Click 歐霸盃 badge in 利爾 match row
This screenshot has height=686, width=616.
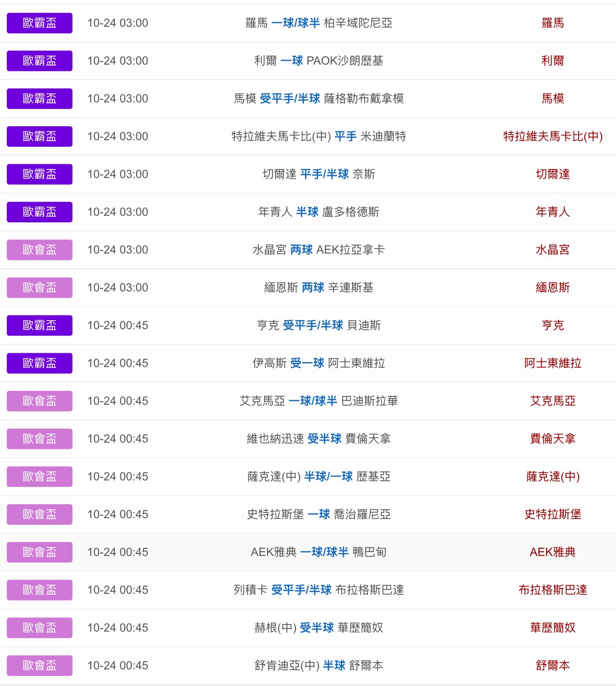(x=39, y=61)
